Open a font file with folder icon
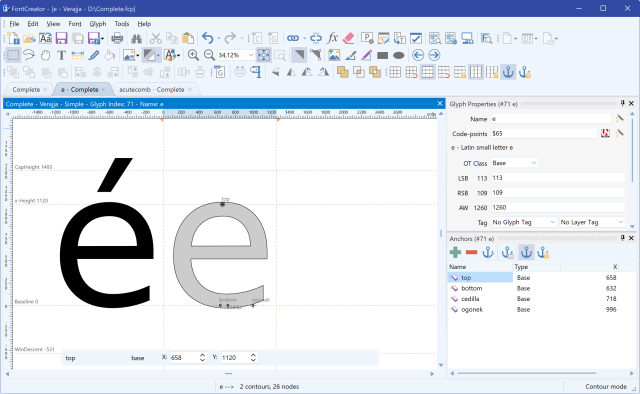640x394 pixels. [29, 38]
